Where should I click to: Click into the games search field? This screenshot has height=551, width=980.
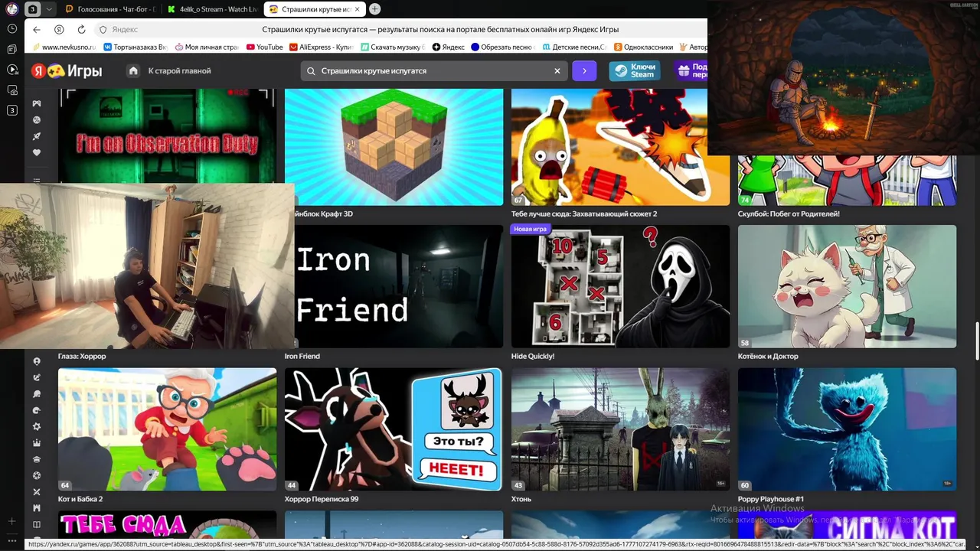click(433, 70)
